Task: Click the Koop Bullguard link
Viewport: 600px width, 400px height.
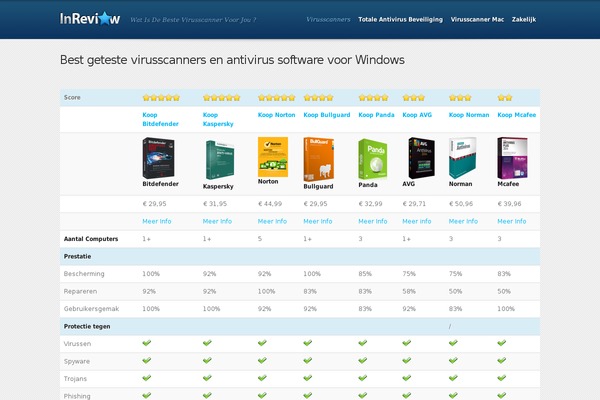Action: [x=327, y=115]
